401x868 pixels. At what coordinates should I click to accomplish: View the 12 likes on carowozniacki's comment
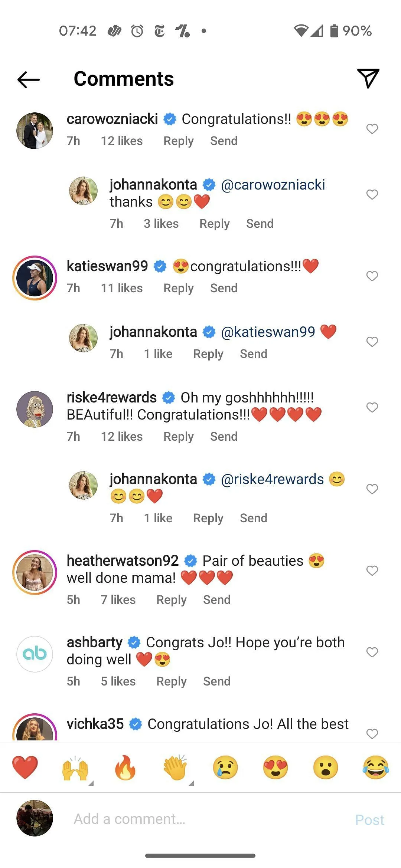[x=122, y=141]
